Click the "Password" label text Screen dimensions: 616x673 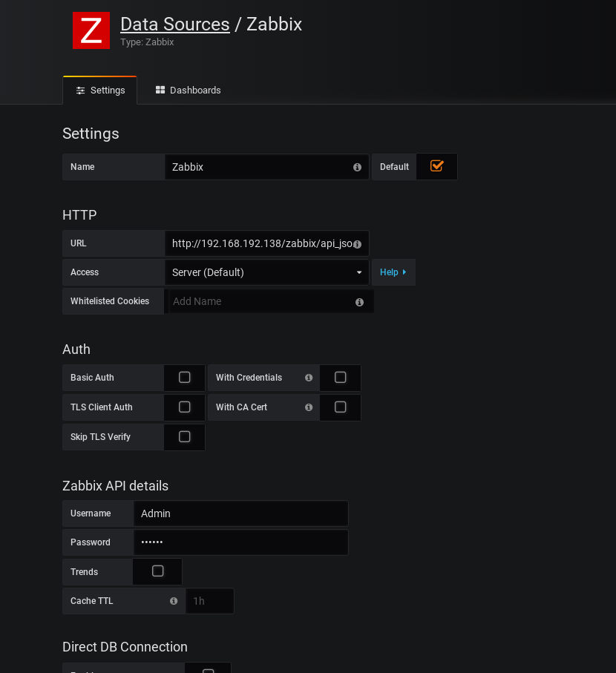tap(90, 542)
